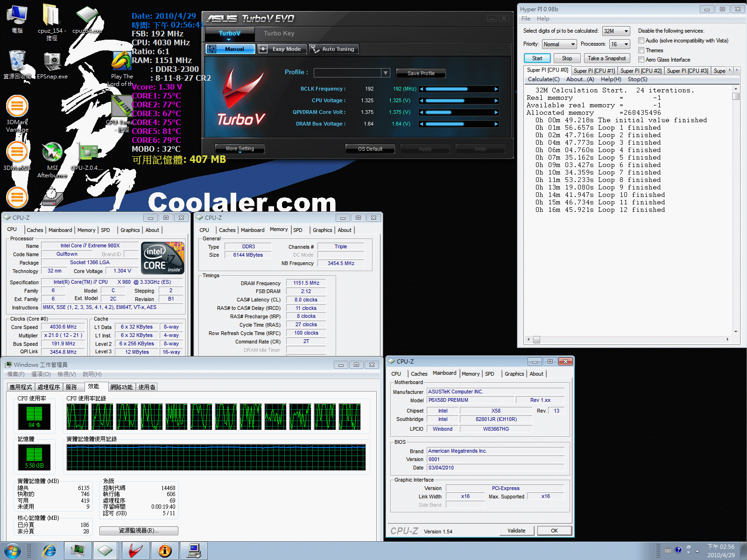Open the Stop(S) menu in Super PI
This screenshot has height=560, width=747.
[x=638, y=79]
